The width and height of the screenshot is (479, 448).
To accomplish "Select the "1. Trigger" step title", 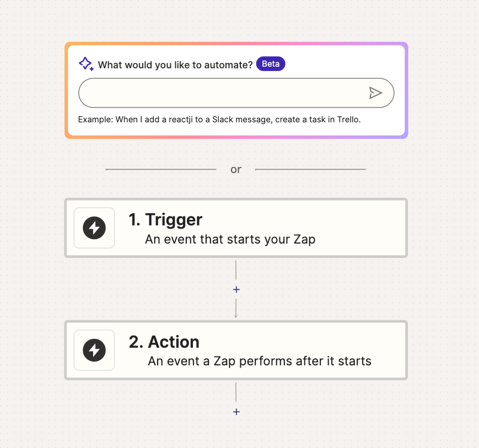I will 166,220.
